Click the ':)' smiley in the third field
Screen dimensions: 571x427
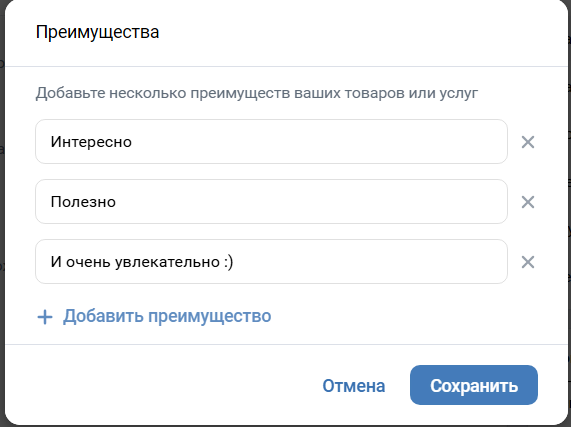[229, 262]
